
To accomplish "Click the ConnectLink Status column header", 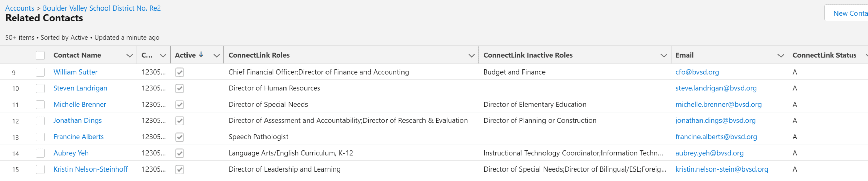I will (824, 55).
